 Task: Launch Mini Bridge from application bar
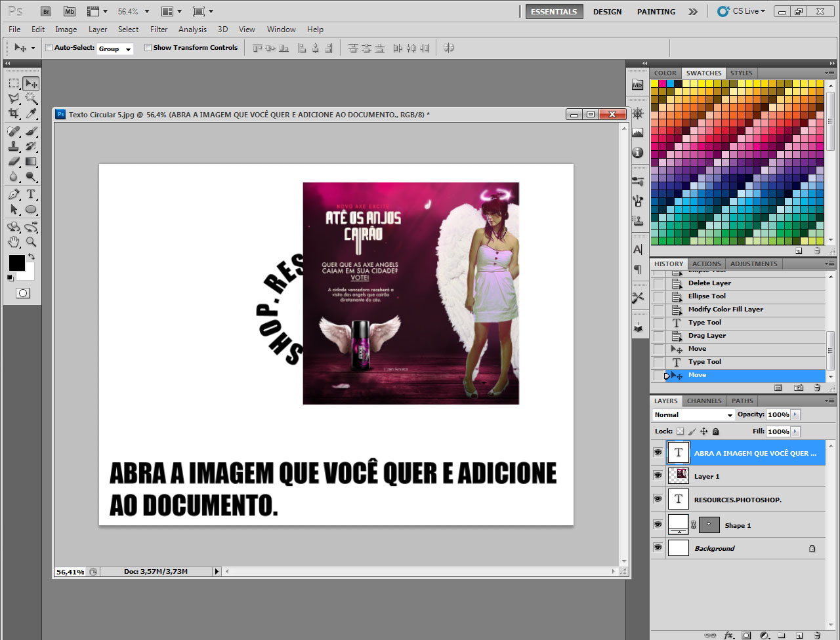[x=69, y=11]
